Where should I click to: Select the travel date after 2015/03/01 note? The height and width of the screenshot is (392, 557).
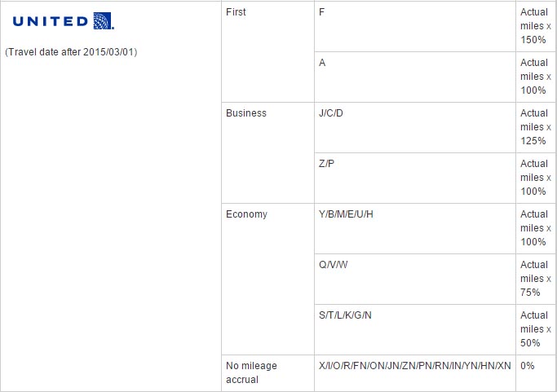pos(71,52)
